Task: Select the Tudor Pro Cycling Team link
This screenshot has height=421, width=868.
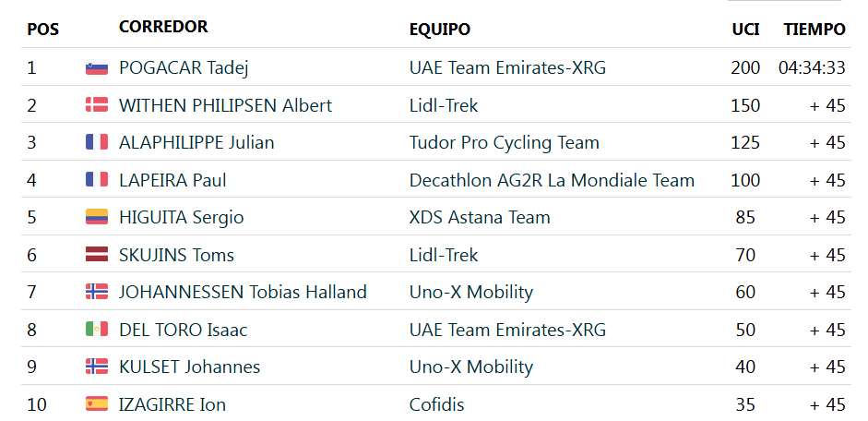Action: coord(504,142)
